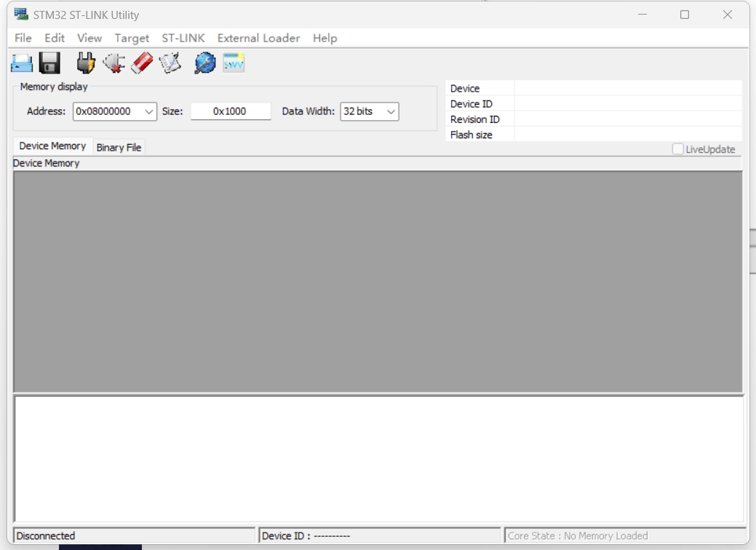This screenshot has width=756, height=550.
Task: Click the Open file toolbar icon
Action: [x=22, y=63]
